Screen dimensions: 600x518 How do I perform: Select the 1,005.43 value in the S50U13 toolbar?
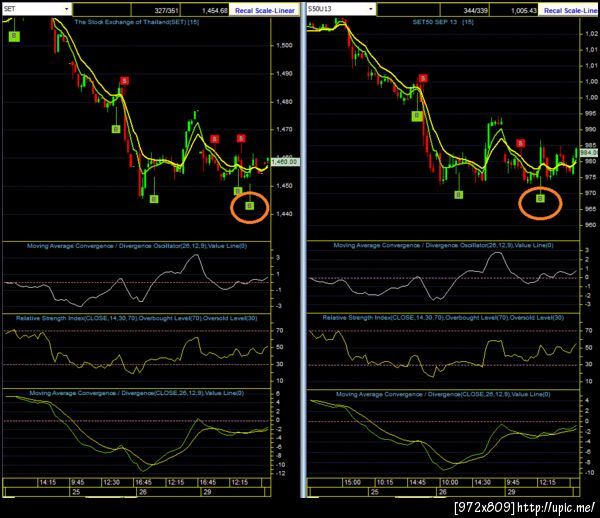pyautogui.click(x=524, y=11)
